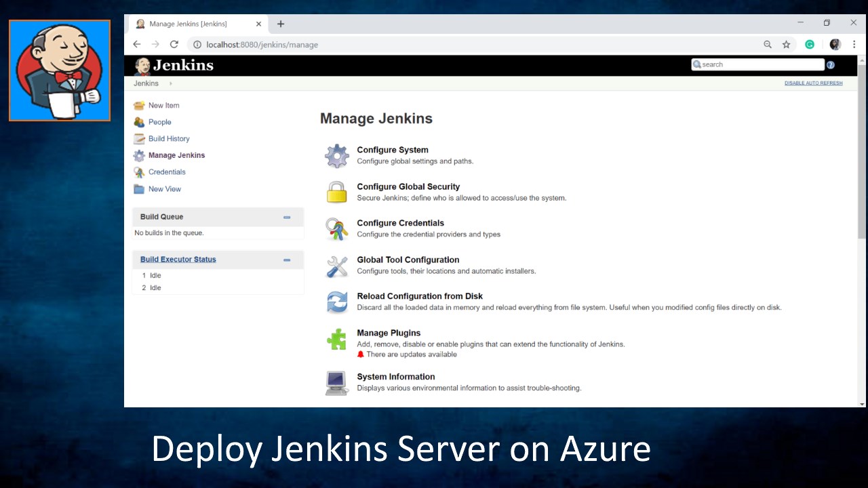This screenshot has height=488, width=868.
Task: Click the "No builds in the queue." text
Action: [x=169, y=233]
